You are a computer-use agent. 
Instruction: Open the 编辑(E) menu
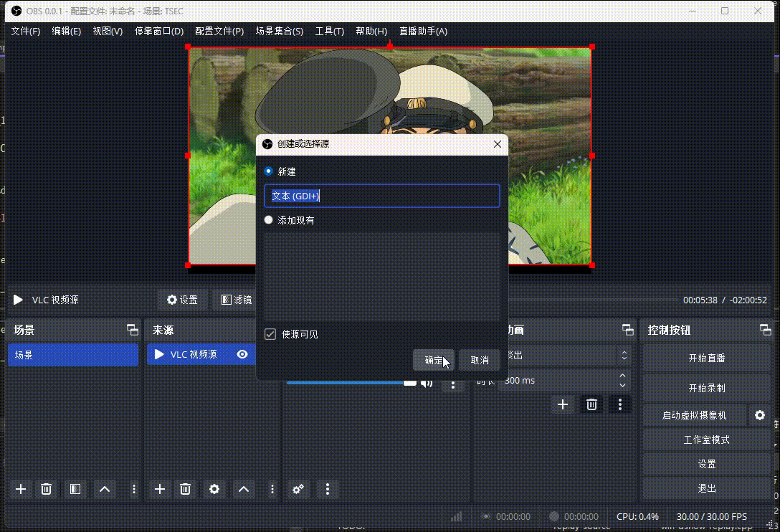pos(67,31)
